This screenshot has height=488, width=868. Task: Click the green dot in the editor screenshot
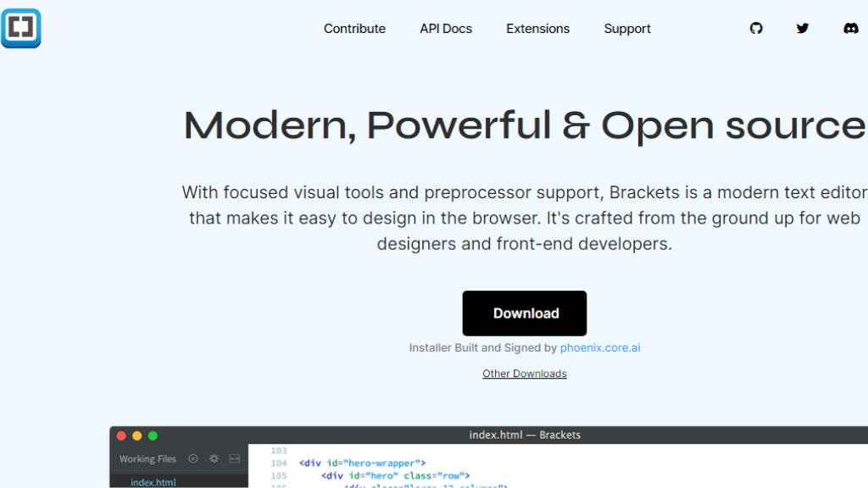tap(153, 436)
